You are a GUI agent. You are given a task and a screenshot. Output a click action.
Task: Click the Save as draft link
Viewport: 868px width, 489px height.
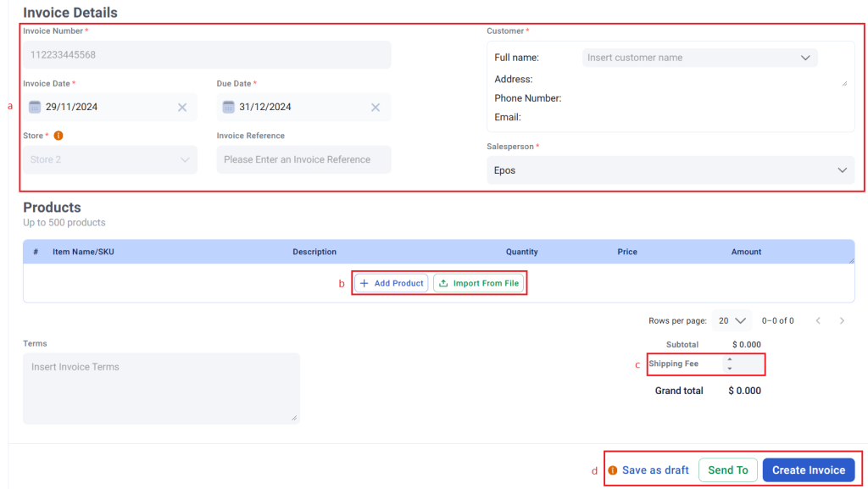point(655,470)
